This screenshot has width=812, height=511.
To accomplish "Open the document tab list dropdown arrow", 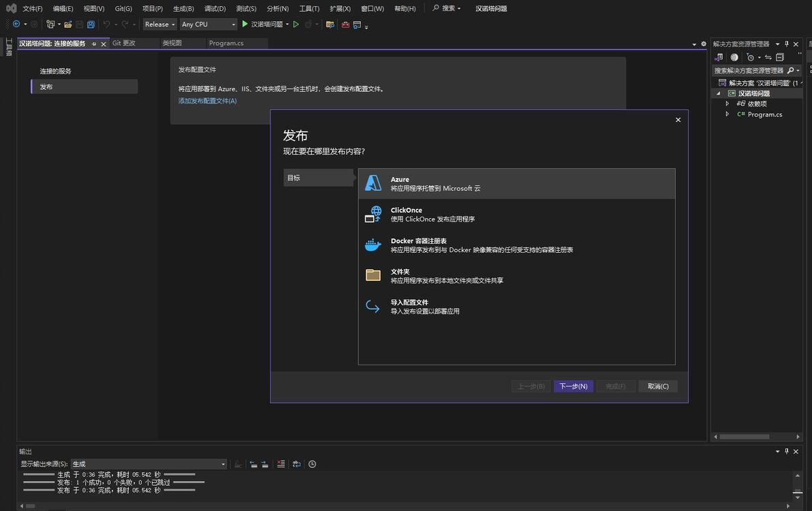I will [x=694, y=44].
